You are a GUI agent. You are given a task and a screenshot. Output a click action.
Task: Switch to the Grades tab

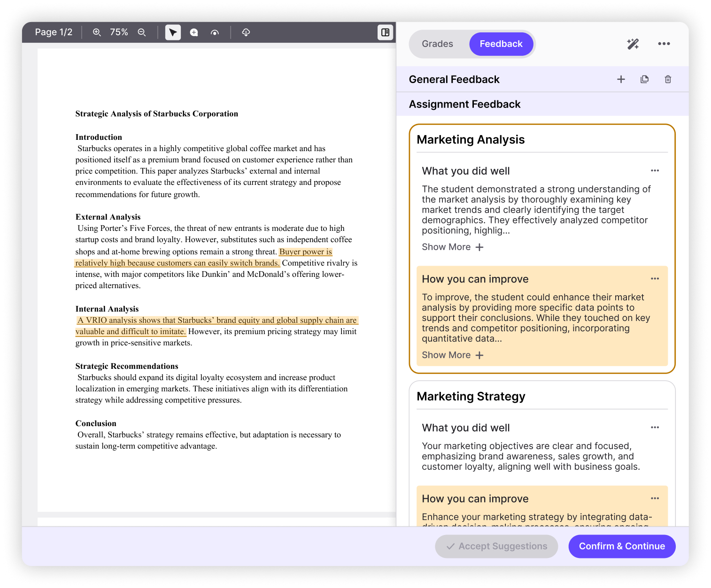click(437, 44)
